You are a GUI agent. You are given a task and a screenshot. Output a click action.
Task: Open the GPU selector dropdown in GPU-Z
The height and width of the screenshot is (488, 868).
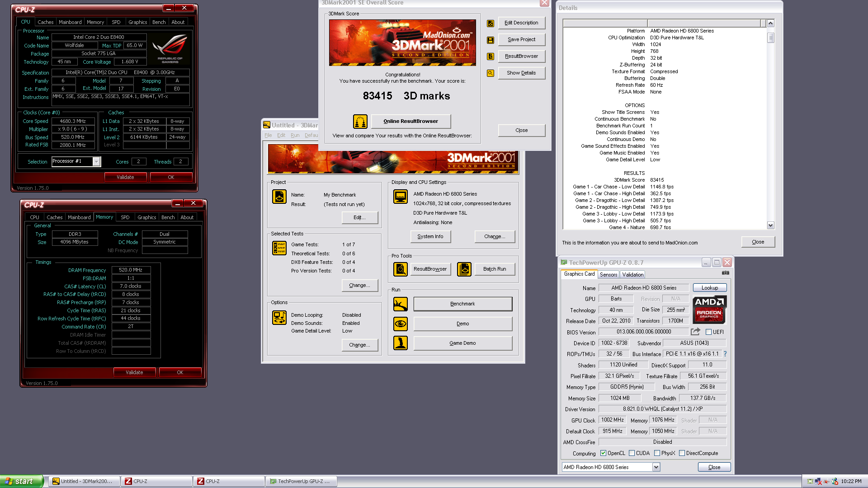(x=656, y=467)
